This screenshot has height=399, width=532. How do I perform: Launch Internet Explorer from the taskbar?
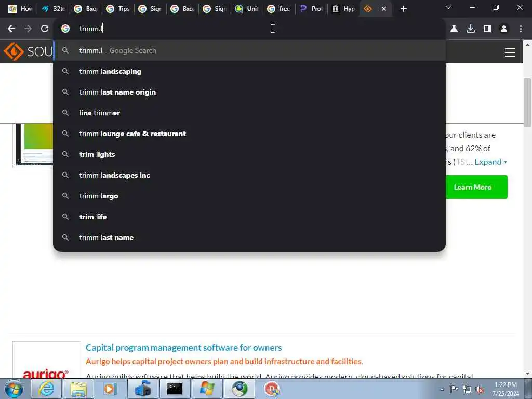click(x=46, y=389)
